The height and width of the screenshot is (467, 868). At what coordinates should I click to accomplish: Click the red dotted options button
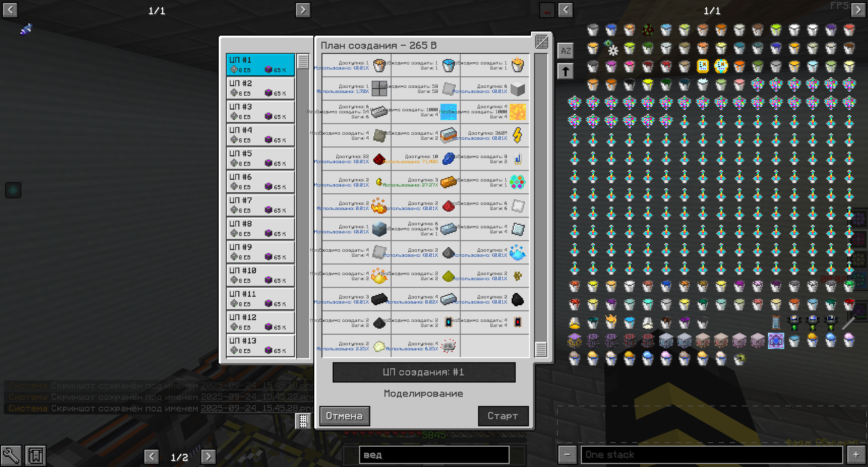coord(547,11)
